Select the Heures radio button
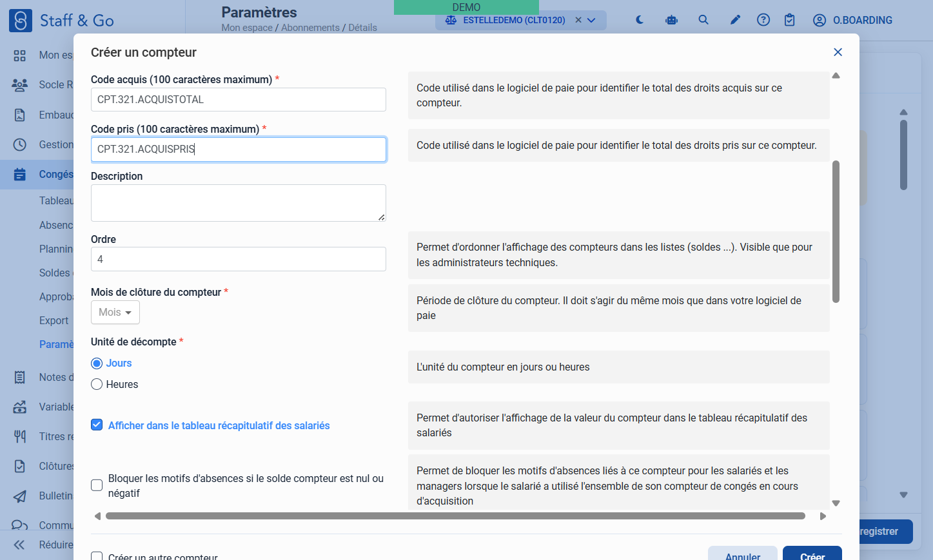This screenshot has width=933, height=560. (x=97, y=385)
